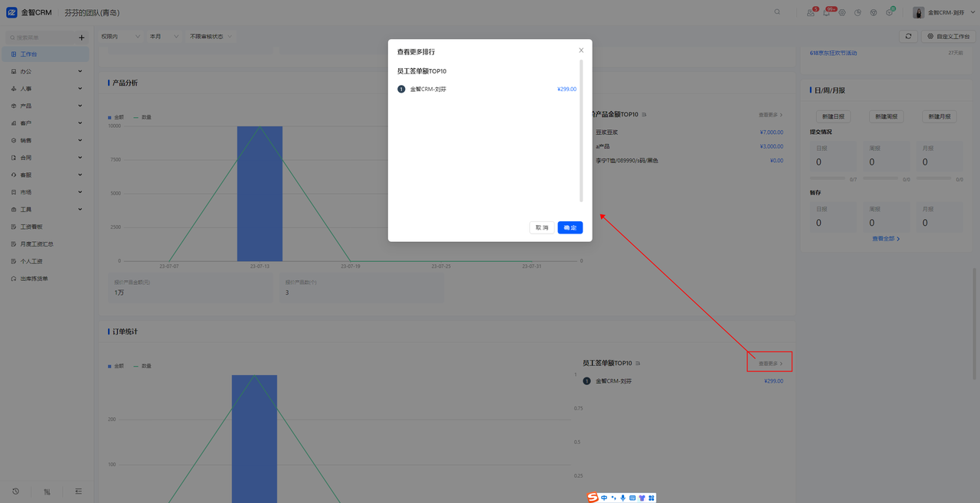Expand the 产品 menu chevron
980x503 pixels.
[x=80, y=106]
